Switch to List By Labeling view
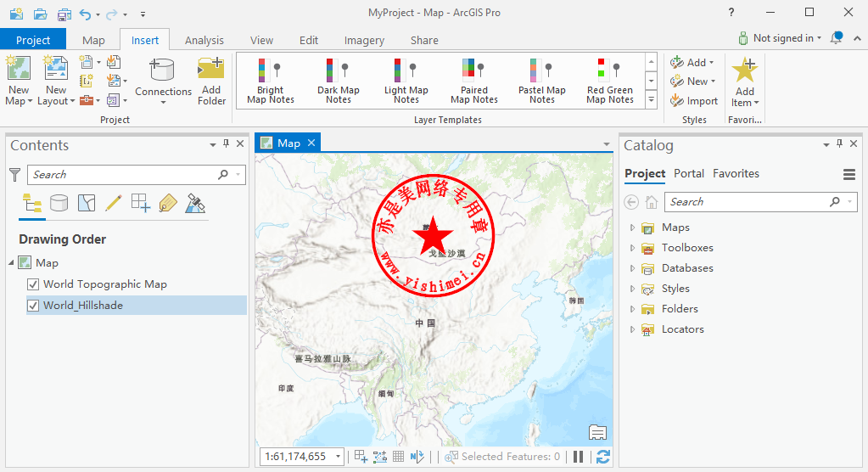Screen dimensions: 868x472 (168, 203)
